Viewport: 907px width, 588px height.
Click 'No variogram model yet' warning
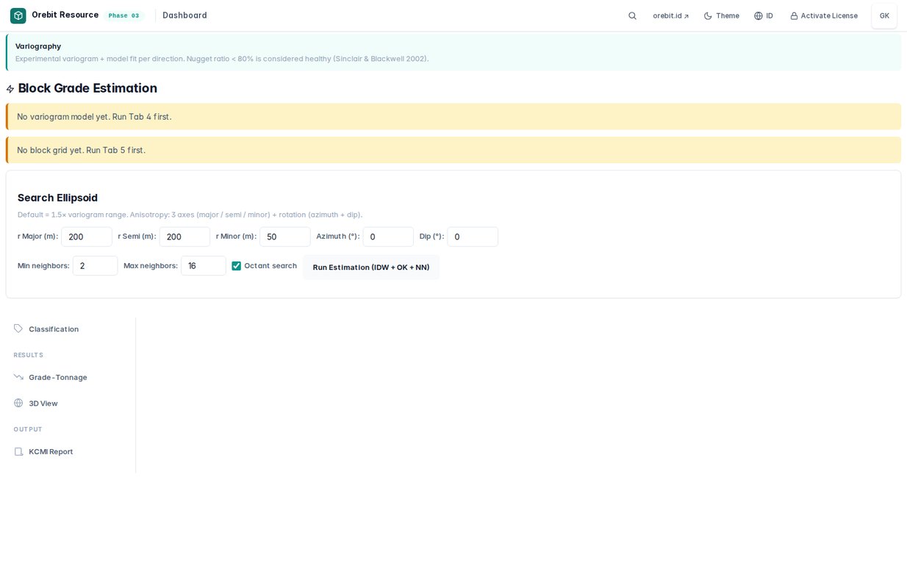(x=453, y=117)
